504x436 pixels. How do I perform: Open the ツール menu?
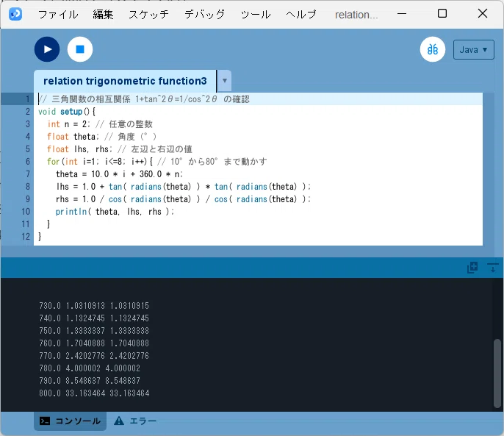(256, 15)
